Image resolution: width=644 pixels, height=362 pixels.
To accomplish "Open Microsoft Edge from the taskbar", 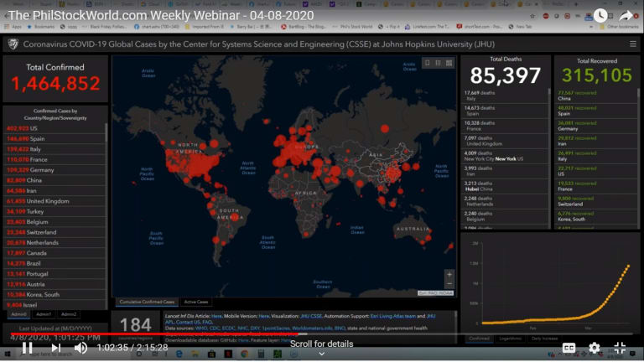I will click(179, 354).
